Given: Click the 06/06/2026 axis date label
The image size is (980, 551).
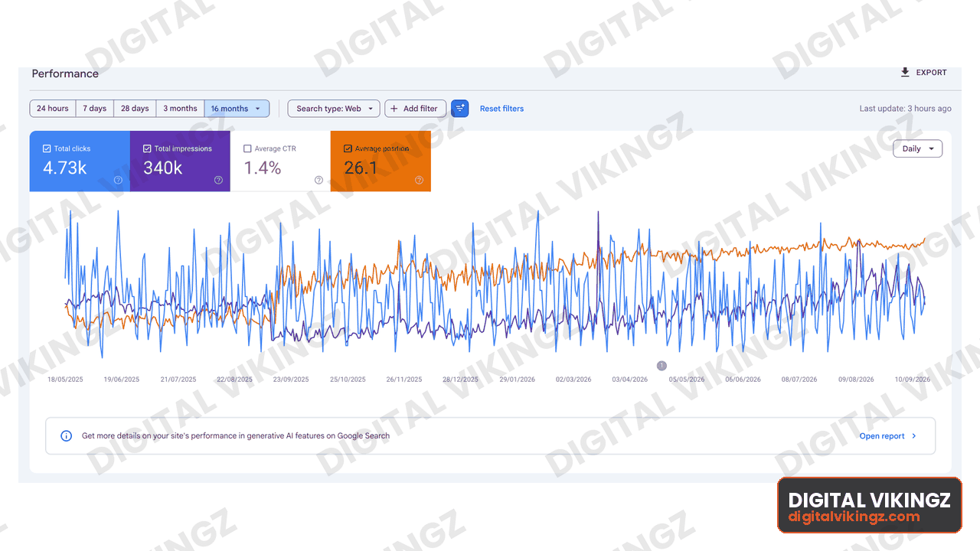Looking at the screenshot, I should (x=743, y=380).
